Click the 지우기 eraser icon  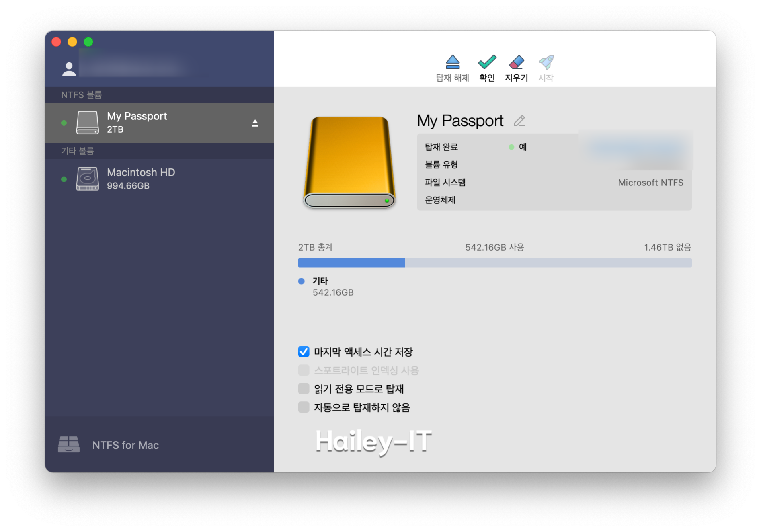click(516, 62)
